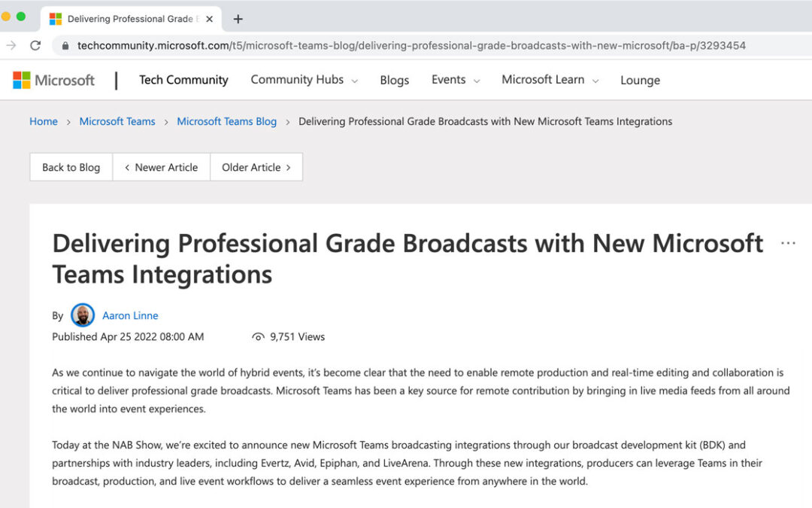The height and width of the screenshot is (508, 812).
Task: Close the Delivering Professional Grade tab
Action: (x=209, y=19)
